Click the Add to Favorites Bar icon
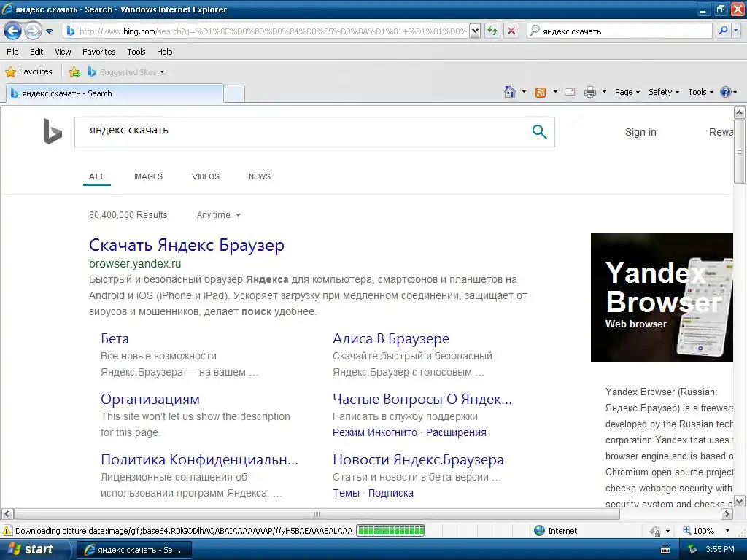Viewport: 747px width, 560px height. [74, 72]
